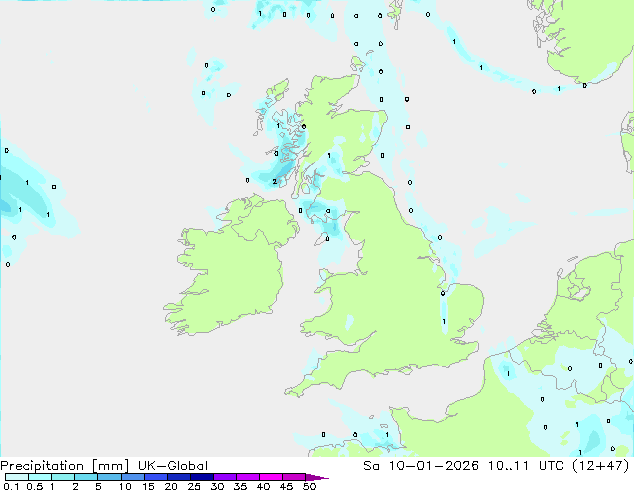This screenshot has height=490, width=634.
Task: Click legend scale label '40'
Action: (x=263, y=486)
